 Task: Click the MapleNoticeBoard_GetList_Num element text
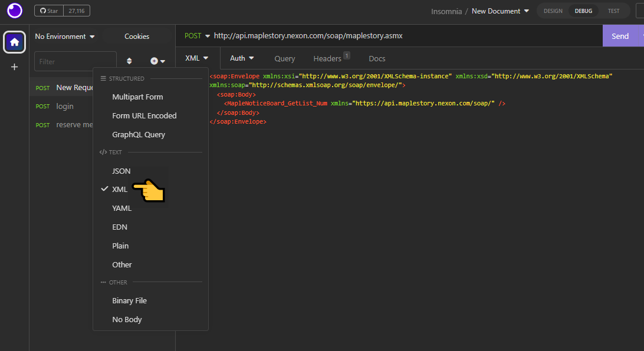click(x=277, y=103)
